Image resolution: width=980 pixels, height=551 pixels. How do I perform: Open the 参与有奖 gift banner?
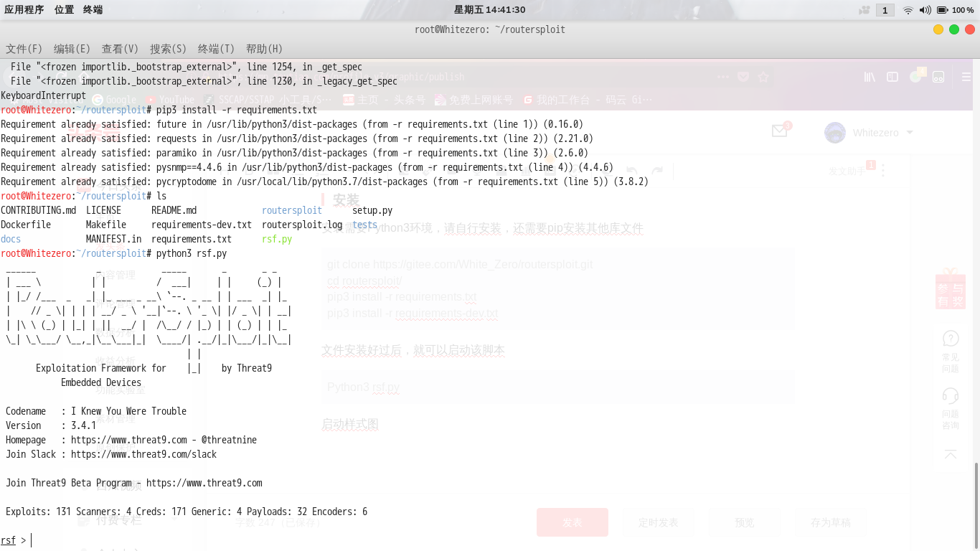951,288
